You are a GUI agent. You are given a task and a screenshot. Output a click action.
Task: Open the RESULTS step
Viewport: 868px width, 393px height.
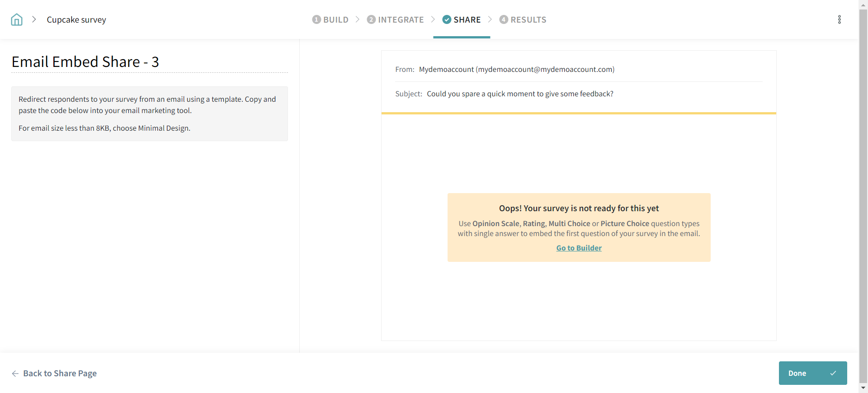[523, 19]
